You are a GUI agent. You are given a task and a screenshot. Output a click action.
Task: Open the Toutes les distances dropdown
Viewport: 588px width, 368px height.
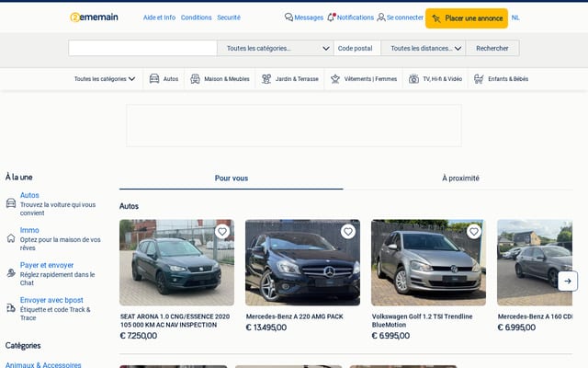[424, 48]
